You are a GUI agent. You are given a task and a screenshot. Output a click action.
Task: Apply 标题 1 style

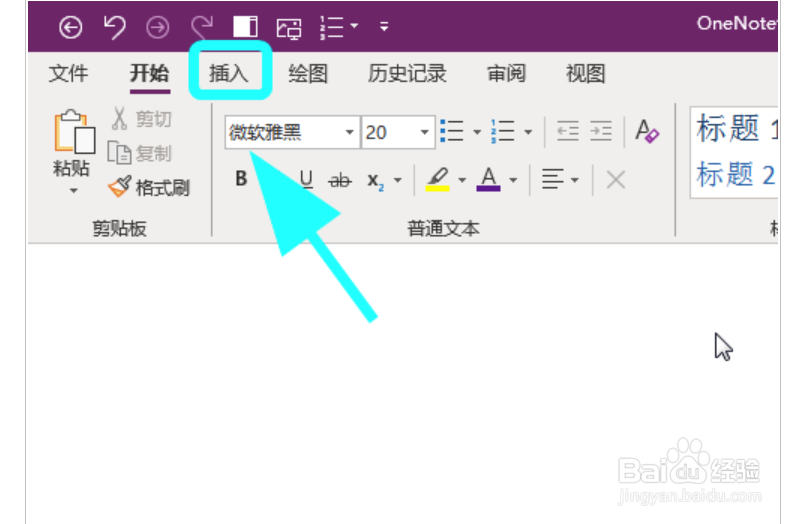[737, 129]
